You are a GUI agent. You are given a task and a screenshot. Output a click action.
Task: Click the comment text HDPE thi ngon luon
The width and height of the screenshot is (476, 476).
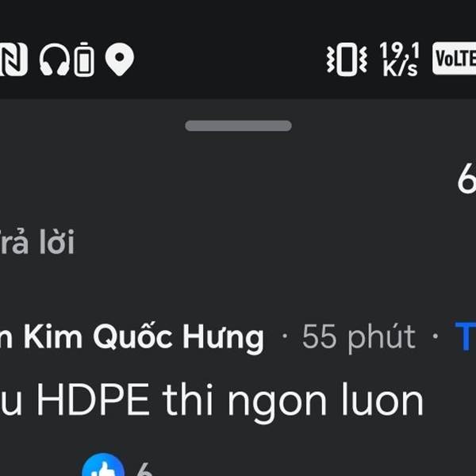(212, 401)
